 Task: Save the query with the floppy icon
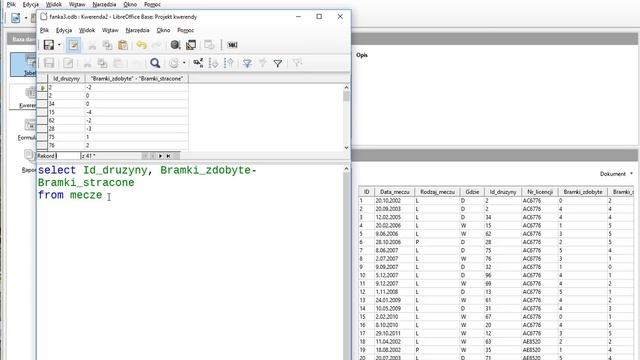49,45
